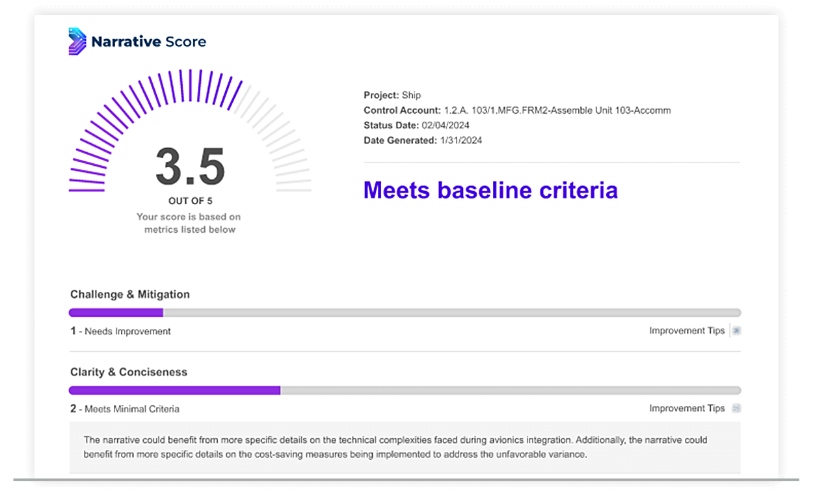
Task: Expand details under Meets baseline criteria
Action: [490, 191]
